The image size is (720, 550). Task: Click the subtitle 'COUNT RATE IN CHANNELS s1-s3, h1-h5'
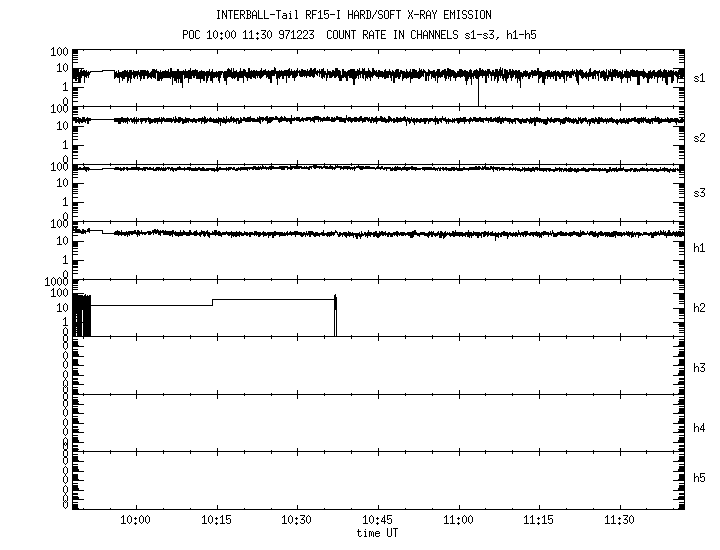coord(431,35)
